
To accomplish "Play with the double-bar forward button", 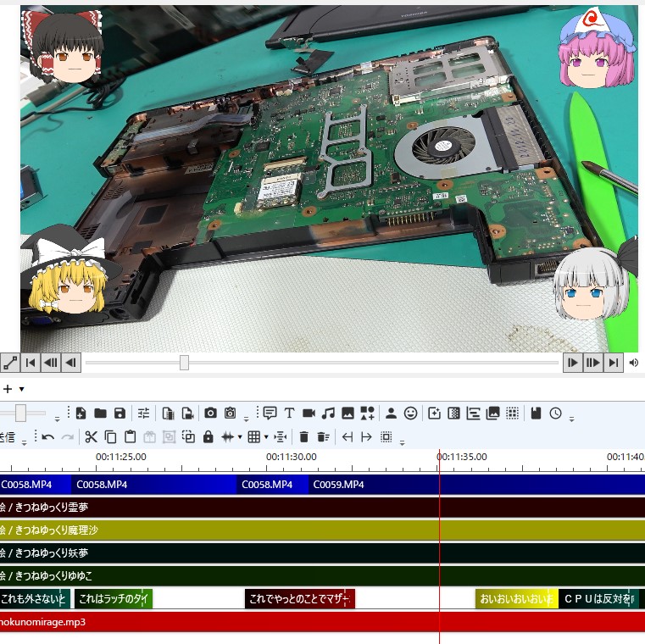I will [592, 363].
